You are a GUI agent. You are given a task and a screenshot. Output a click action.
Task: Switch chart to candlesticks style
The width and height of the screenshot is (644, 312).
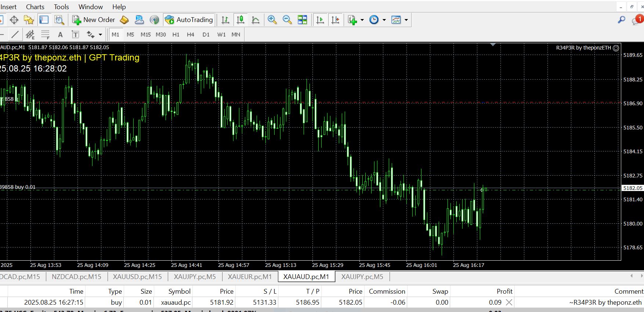240,20
